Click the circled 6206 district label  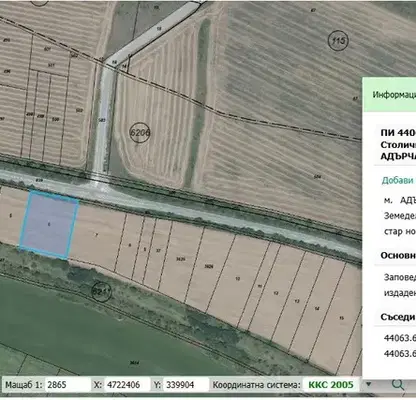pyautogui.click(x=140, y=132)
